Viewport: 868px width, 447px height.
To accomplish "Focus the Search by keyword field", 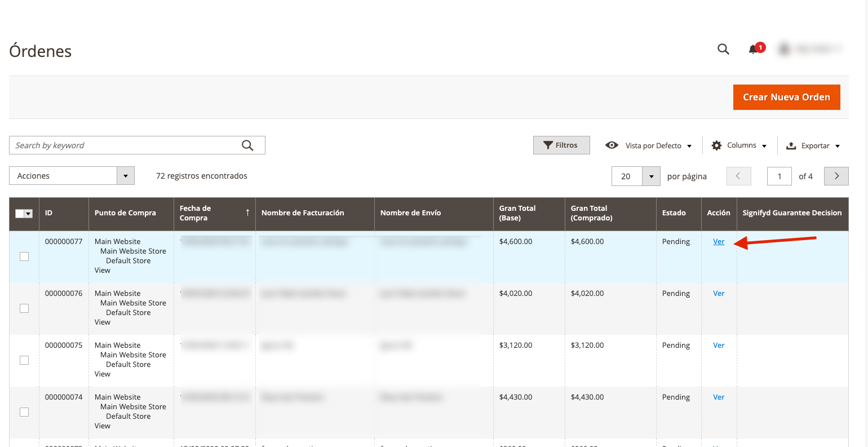I will pyautogui.click(x=125, y=145).
